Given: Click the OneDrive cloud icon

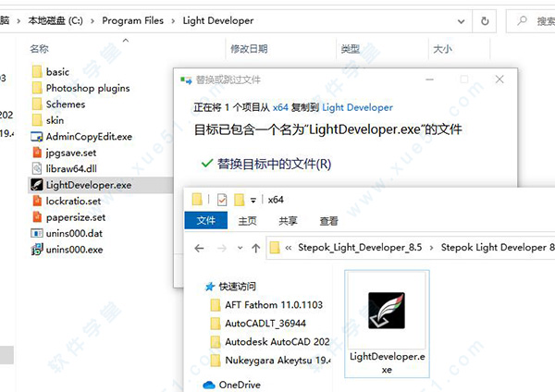Looking at the screenshot, I should coord(209,385).
